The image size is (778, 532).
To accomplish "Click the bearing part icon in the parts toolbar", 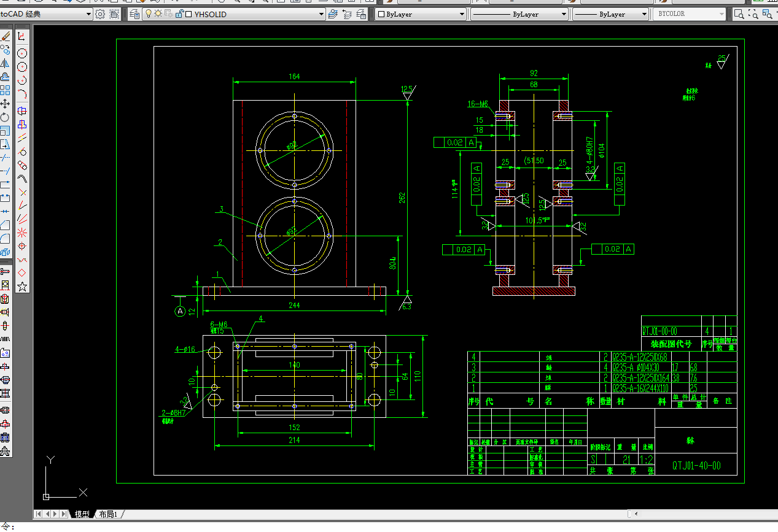I will [5, 285].
